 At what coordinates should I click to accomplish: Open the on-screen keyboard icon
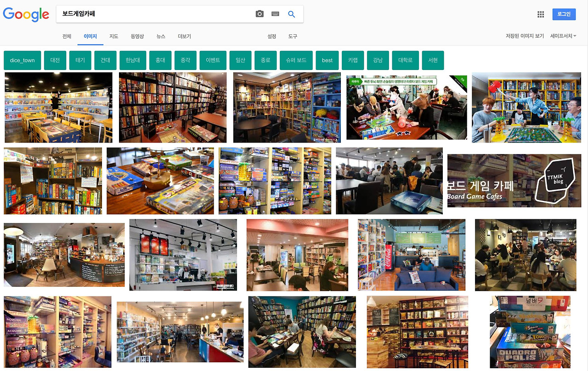pos(276,14)
